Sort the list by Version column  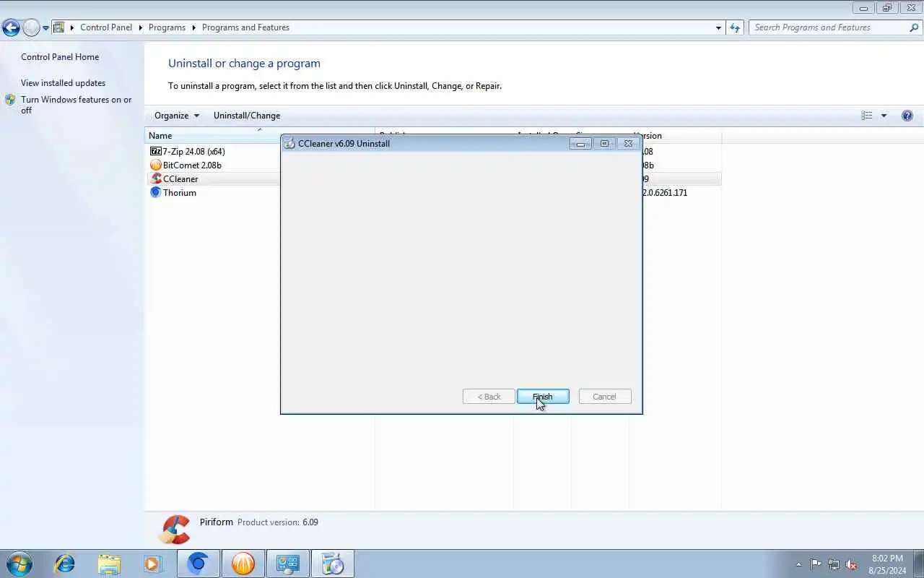(x=675, y=136)
